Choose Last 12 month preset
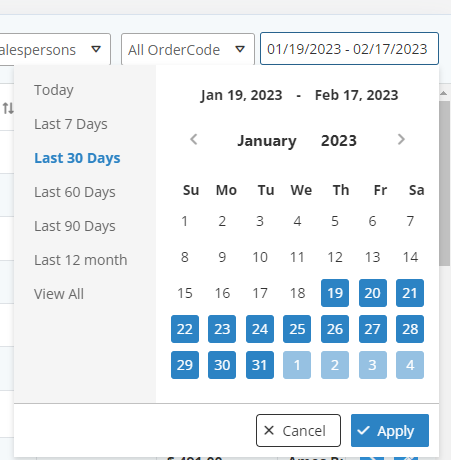Screen dimensions: 451x460 (x=81, y=260)
